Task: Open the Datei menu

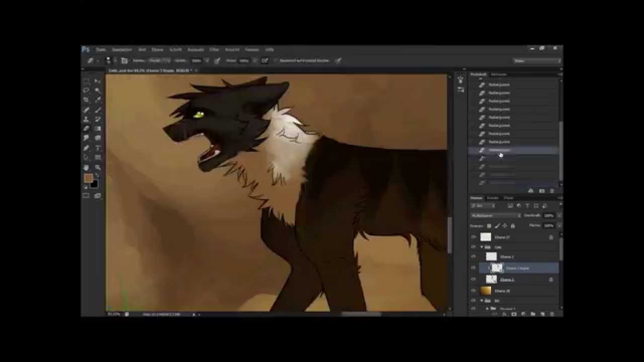Action: [x=101, y=50]
